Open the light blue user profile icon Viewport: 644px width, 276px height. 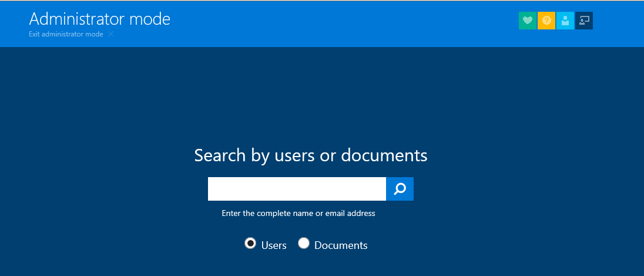[x=565, y=21]
